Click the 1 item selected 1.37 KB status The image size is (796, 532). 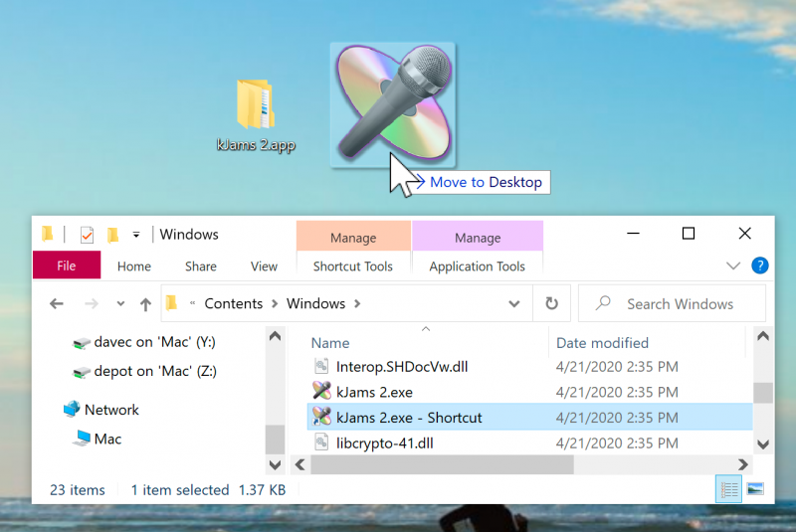pyautogui.click(x=208, y=490)
